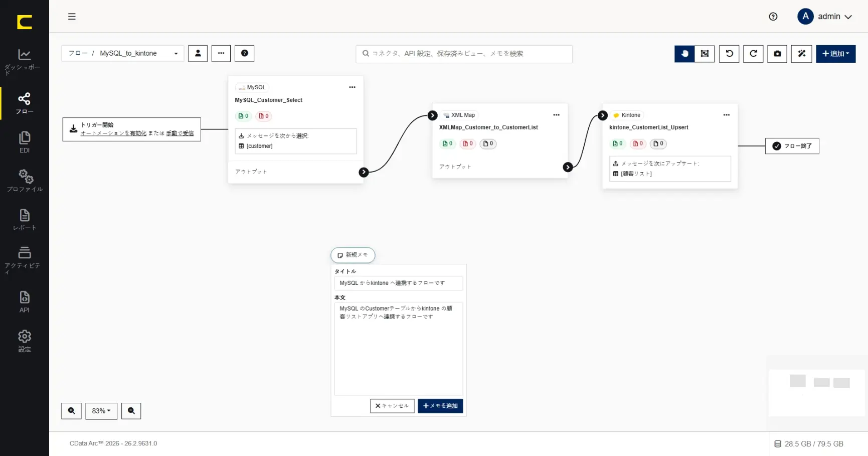The width and height of the screenshot is (868, 456).
Task: Click XML Map red error count badge
Action: [468, 143]
